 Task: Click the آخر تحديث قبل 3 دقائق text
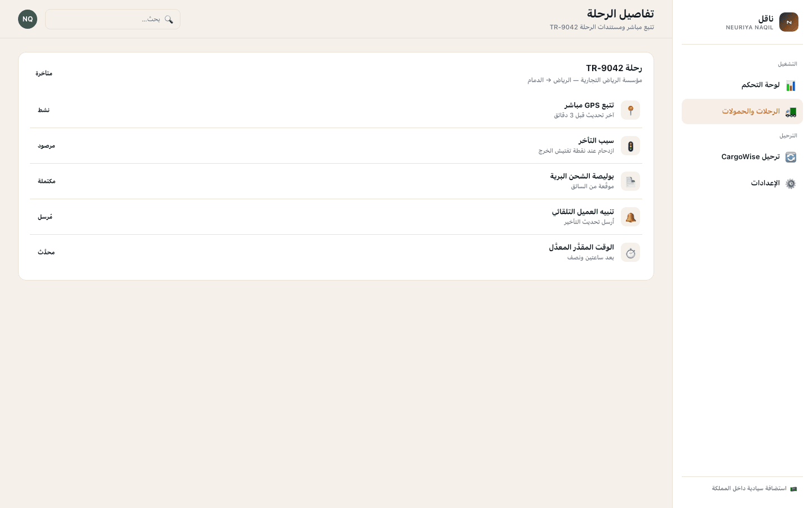(x=584, y=115)
